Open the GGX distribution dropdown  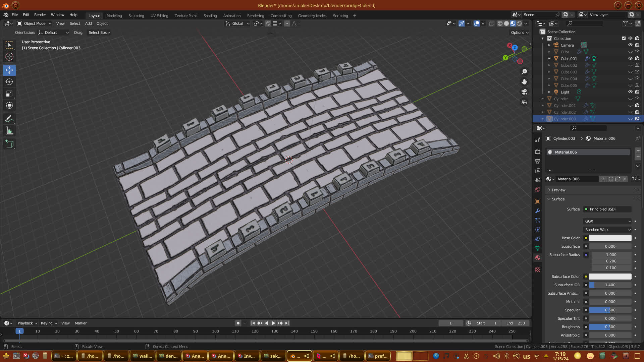(x=607, y=221)
